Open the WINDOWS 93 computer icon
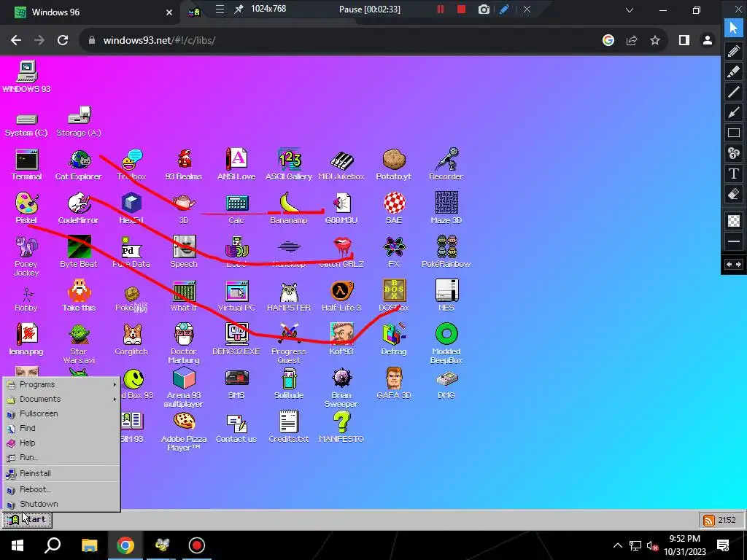The image size is (747, 560). point(26,76)
